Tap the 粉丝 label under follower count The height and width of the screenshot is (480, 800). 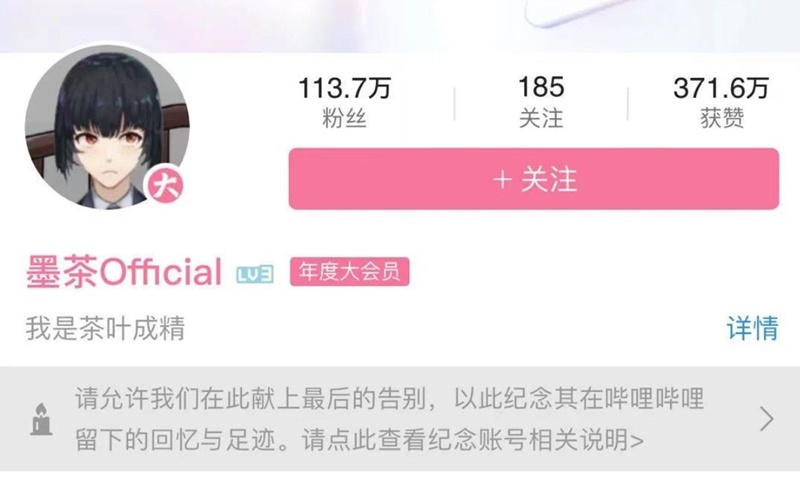344,118
